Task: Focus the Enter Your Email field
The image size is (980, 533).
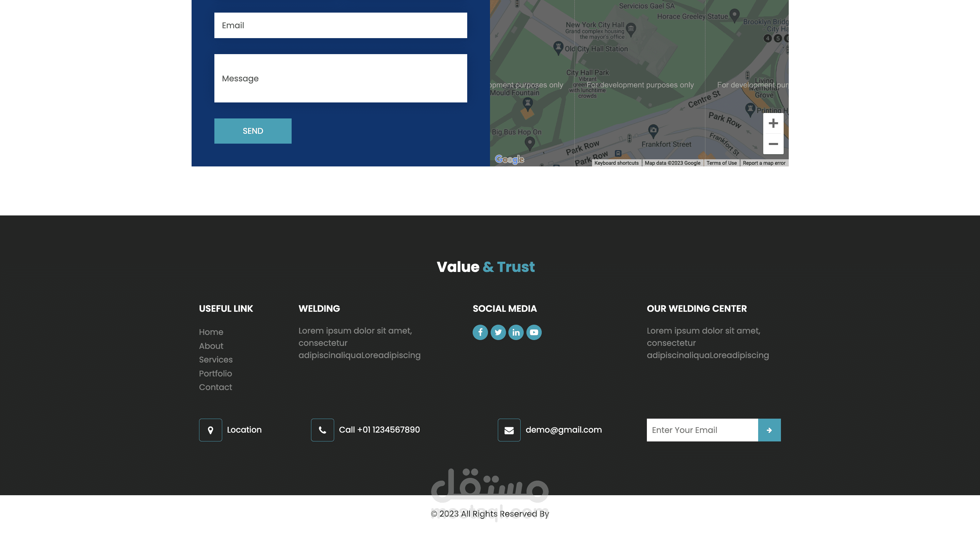Action: 702,430
